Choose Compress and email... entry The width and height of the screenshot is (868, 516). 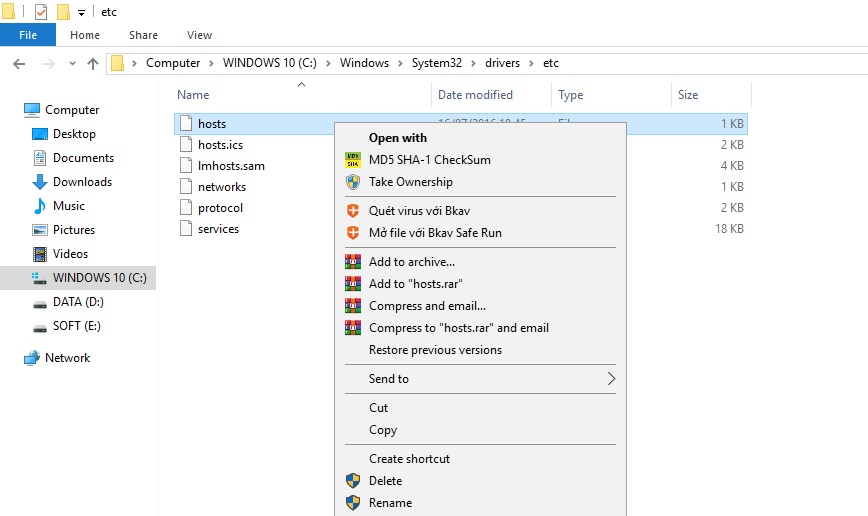point(480,306)
